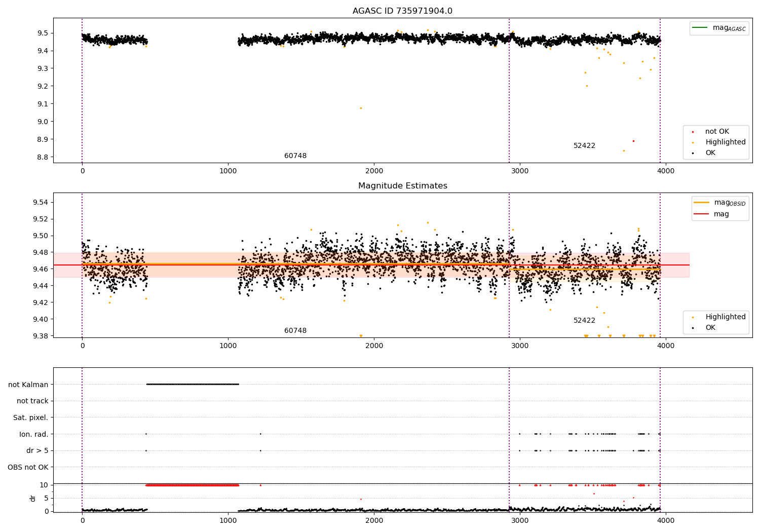Click the 'not track' row label

pyautogui.click(x=32, y=401)
